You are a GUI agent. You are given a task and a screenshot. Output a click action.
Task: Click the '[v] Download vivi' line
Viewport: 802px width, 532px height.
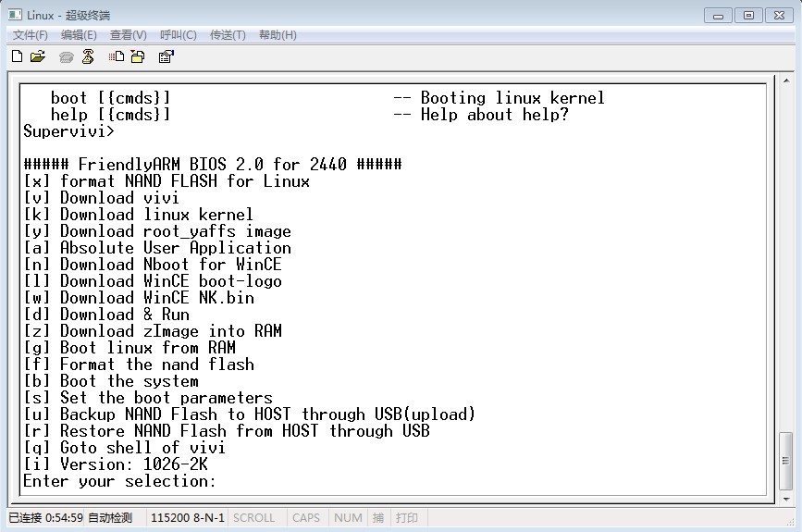pos(101,198)
